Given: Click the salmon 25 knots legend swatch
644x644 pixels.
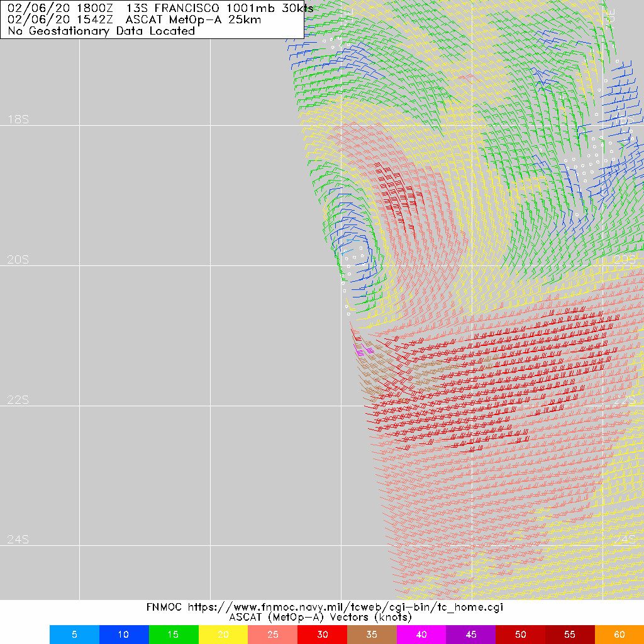Looking at the screenshot, I should tap(273, 635).
